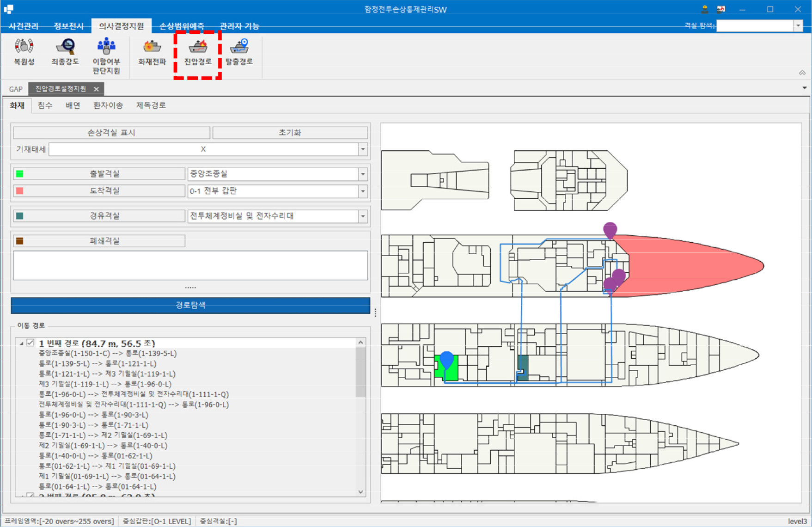Open the 격실 탐색 search dropdown
The image size is (812, 527).
point(798,26)
